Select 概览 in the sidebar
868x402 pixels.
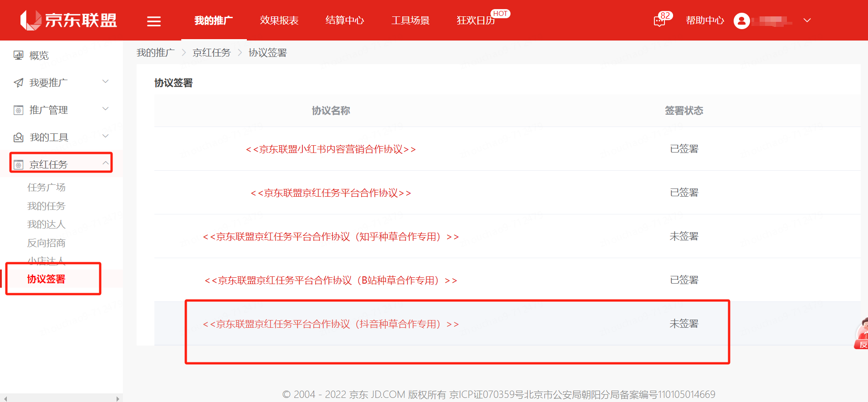click(39, 56)
